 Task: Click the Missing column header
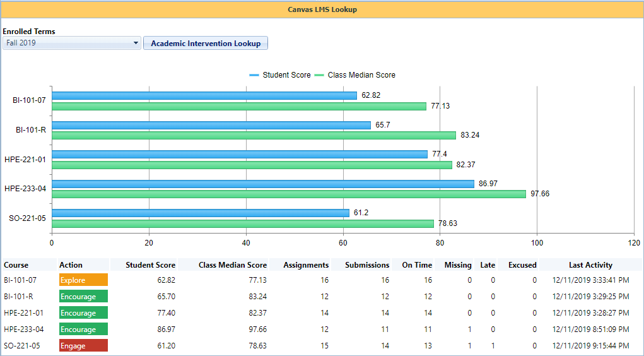click(x=457, y=265)
